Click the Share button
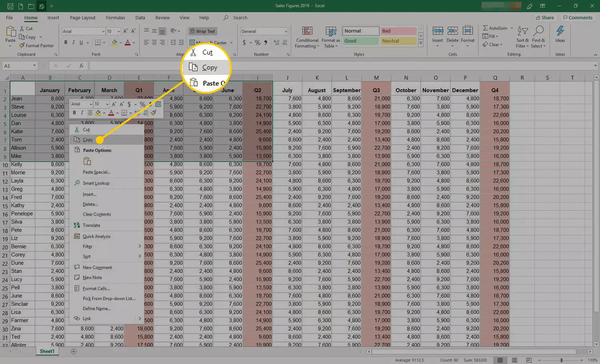The image size is (600, 364). click(545, 18)
